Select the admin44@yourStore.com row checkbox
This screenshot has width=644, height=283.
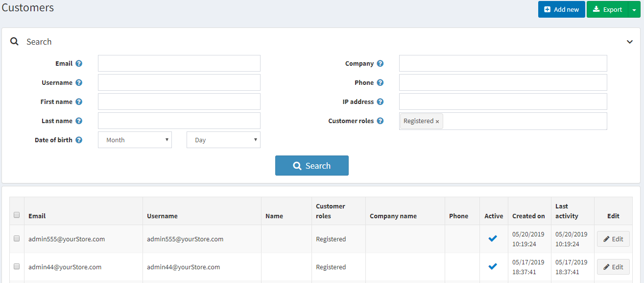(17, 266)
